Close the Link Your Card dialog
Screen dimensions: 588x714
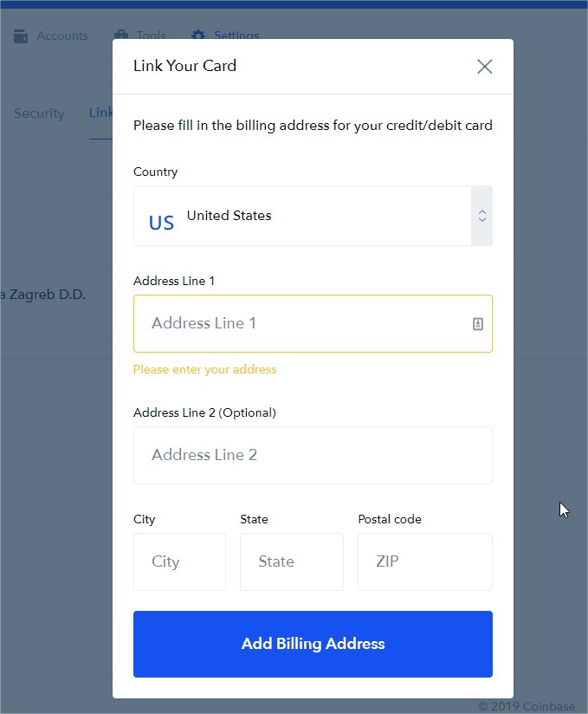click(484, 67)
